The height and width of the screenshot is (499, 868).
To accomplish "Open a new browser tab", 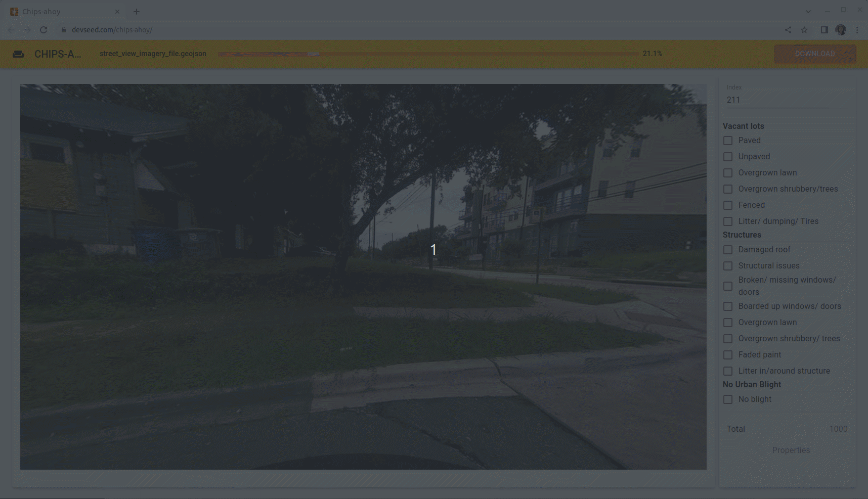I will tap(137, 12).
